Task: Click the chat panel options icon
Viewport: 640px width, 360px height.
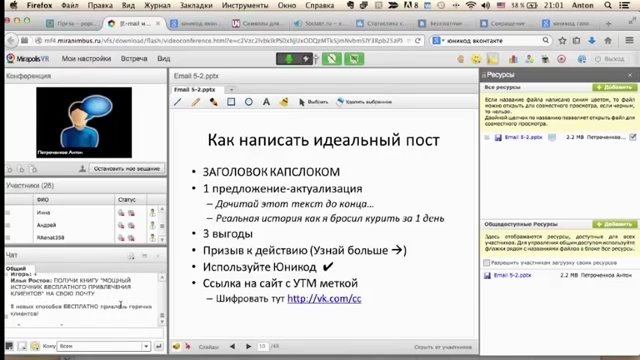Action: click(x=131, y=256)
